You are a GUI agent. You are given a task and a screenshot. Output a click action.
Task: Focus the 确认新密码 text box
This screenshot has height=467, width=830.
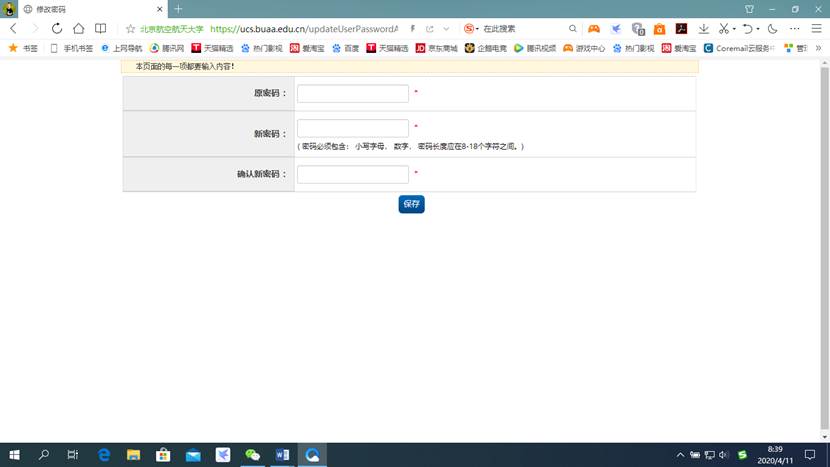click(352, 174)
